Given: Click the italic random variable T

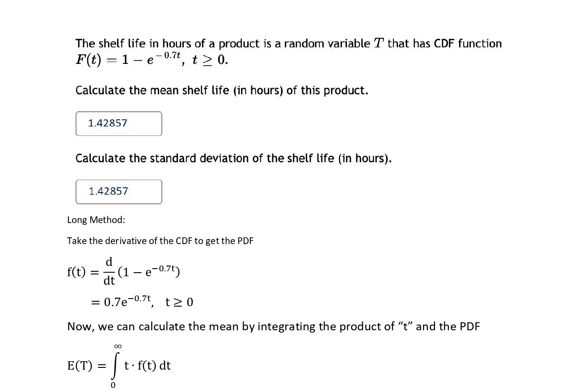Looking at the screenshot, I should click(378, 43).
